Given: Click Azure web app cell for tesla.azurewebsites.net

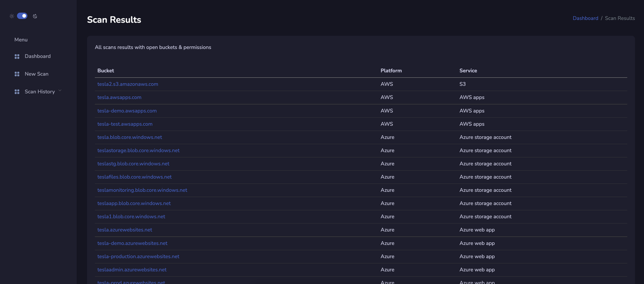Looking at the screenshot, I should click(x=477, y=230).
